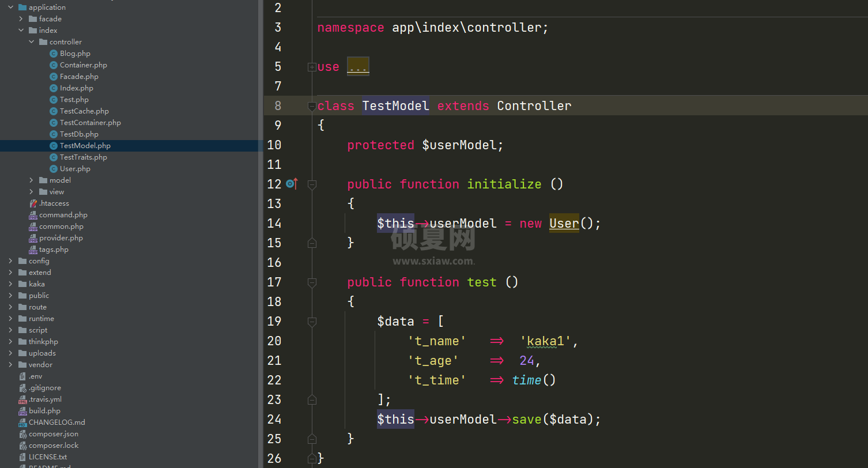Click the folder icon beside view
This screenshot has width=868, height=468.
tap(43, 192)
